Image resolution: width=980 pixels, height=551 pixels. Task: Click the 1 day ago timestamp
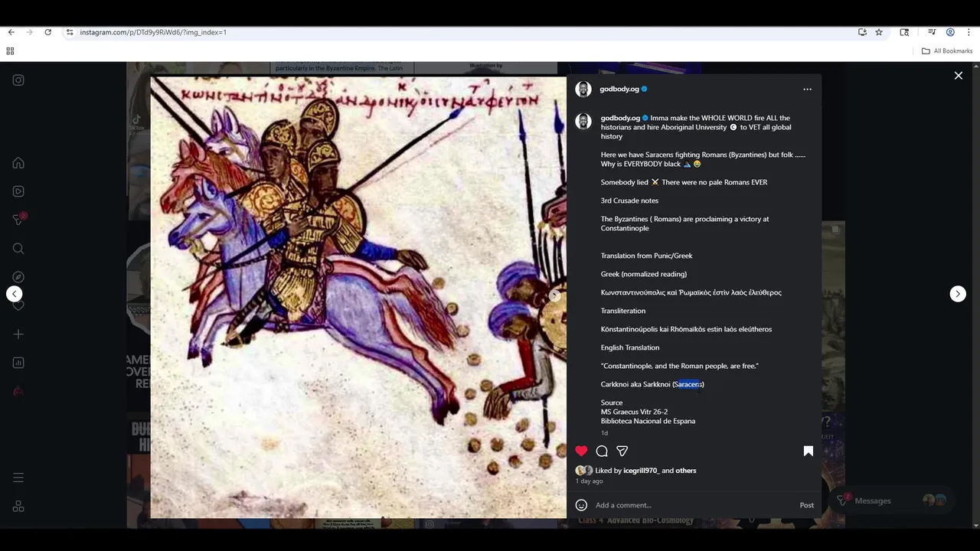(x=590, y=481)
